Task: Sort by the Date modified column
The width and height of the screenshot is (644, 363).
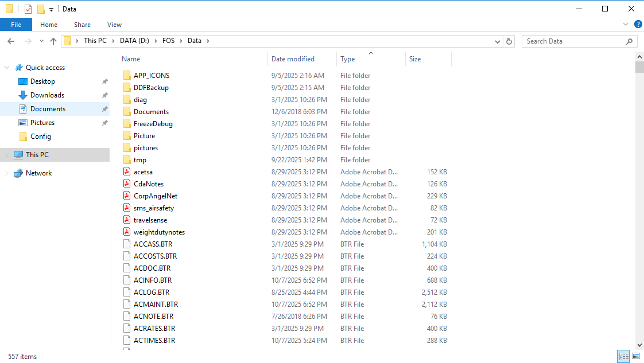Action: pos(293,59)
